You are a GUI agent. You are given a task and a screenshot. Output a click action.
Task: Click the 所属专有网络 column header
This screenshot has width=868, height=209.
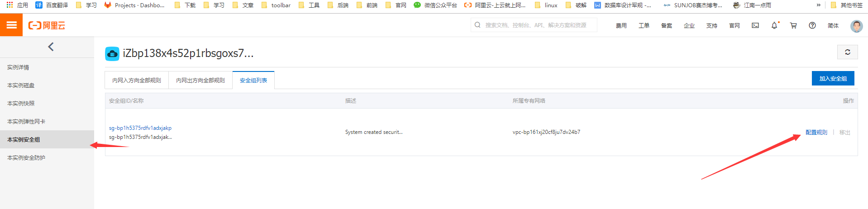tap(529, 101)
